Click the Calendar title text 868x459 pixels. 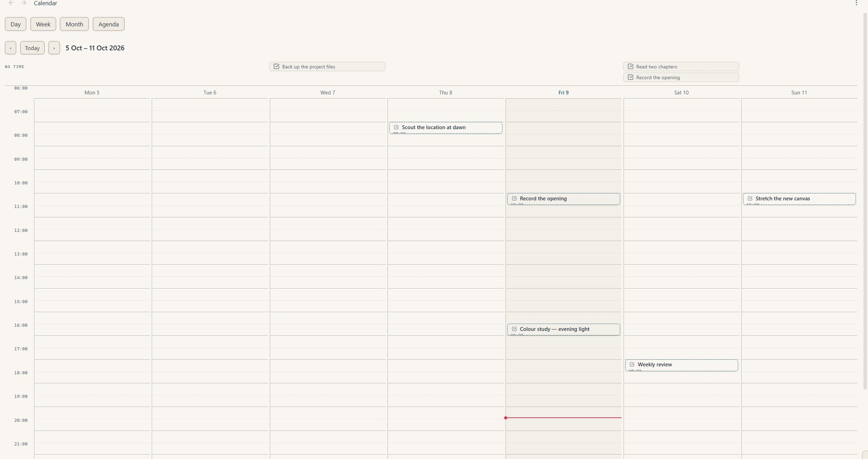(45, 3)
